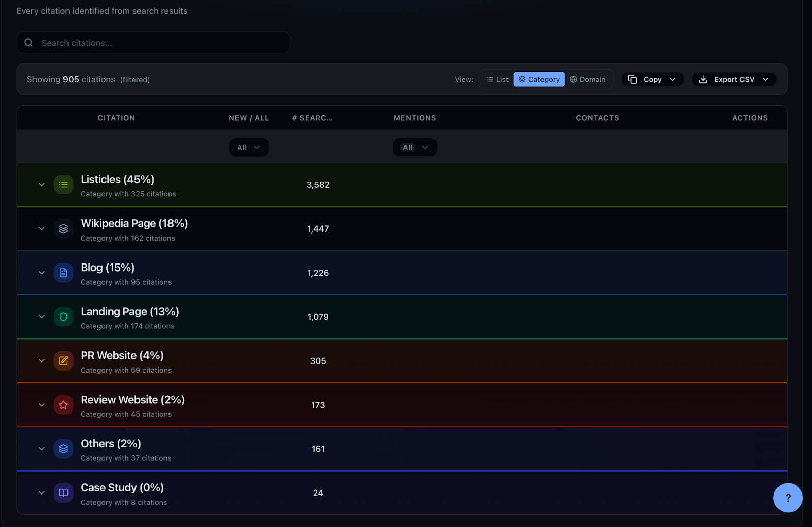Screen dimensions: 812x527
Task: Select the Category view option
Action: (539, 79)
